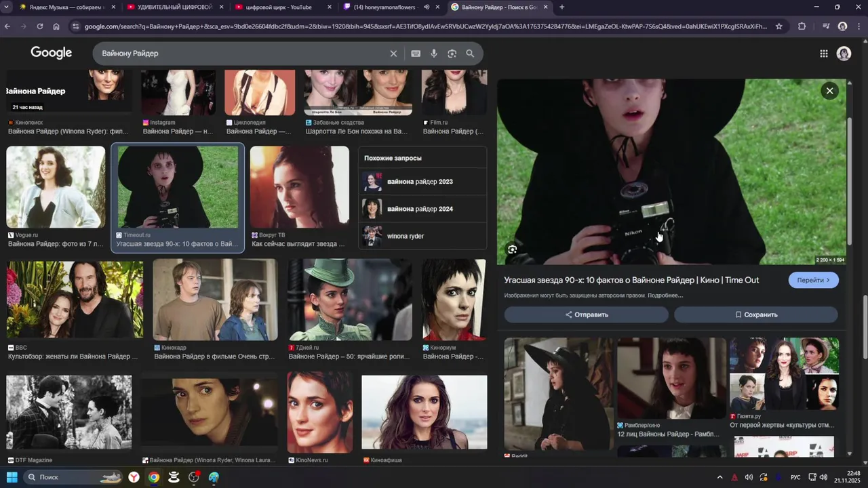The width and height of the screenshot is (868, 488).
Task: Click the browser address bar URL
Action: tap(426, 26)
